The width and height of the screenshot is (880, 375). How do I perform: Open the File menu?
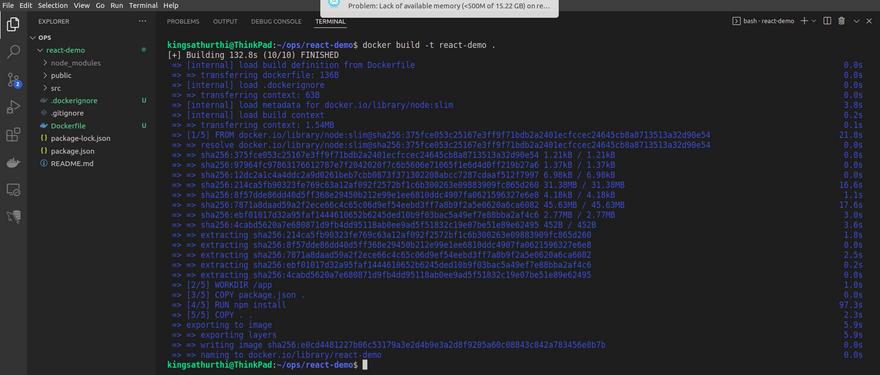coord(8,5)
